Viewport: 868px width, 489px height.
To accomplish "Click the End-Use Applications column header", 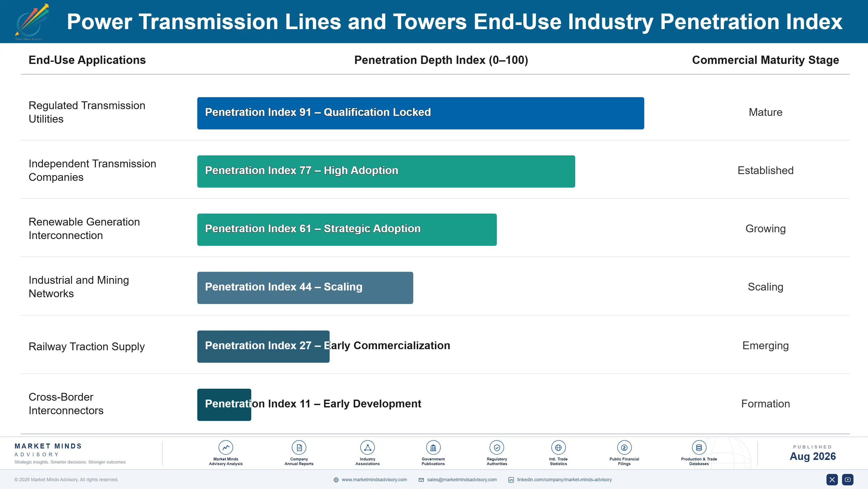I will [x=87, y=60].
